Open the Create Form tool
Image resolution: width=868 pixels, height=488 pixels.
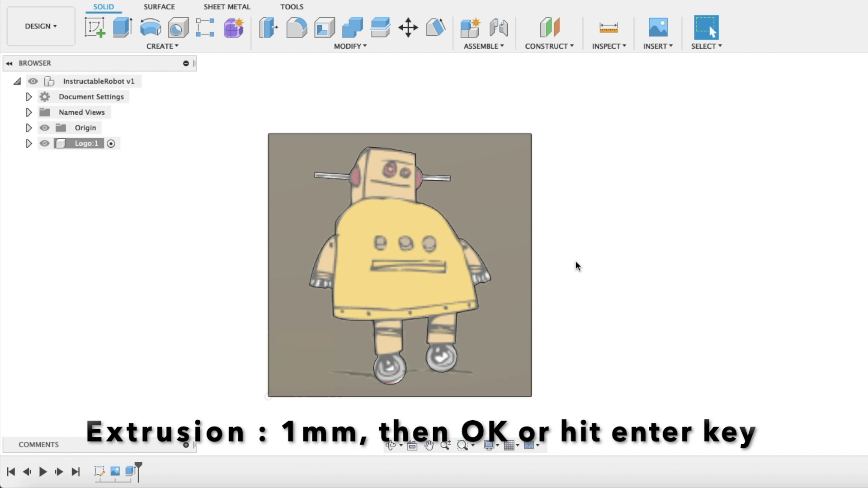tap(233, 27)
